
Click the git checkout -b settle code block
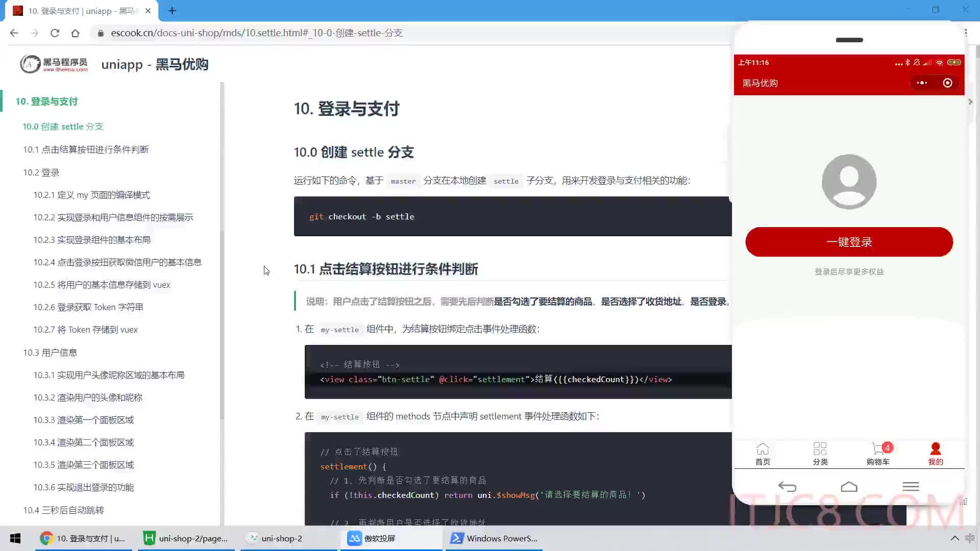pyautogui.click(x=512, y=216)
